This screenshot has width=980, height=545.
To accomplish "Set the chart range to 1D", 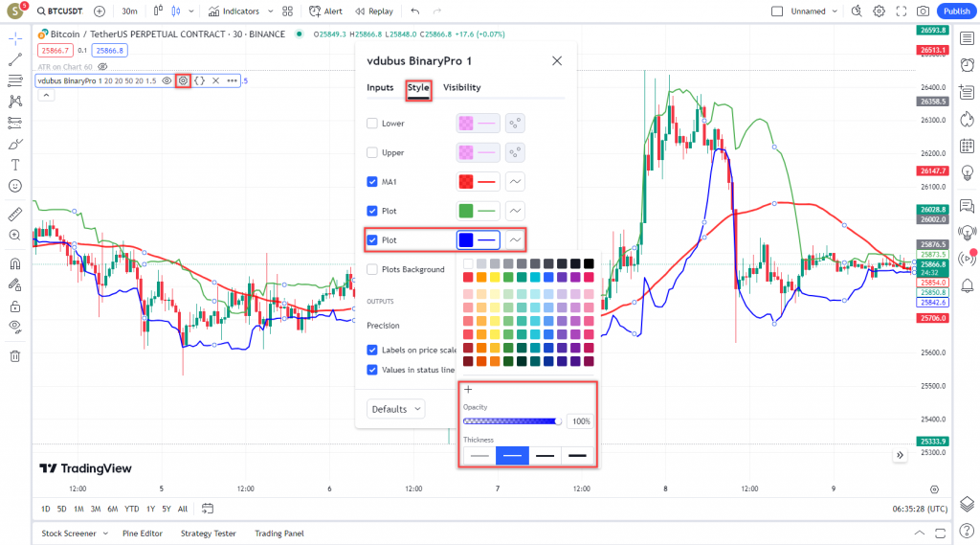I will (46, 510).
